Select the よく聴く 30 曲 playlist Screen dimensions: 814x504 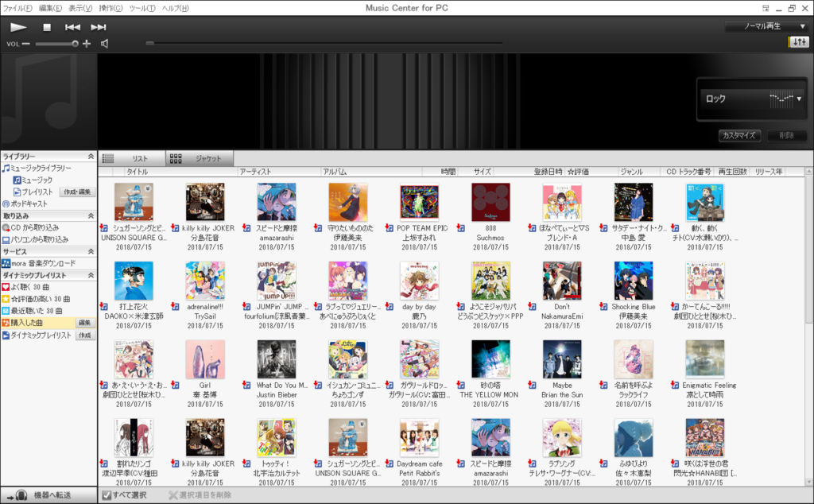26,287
